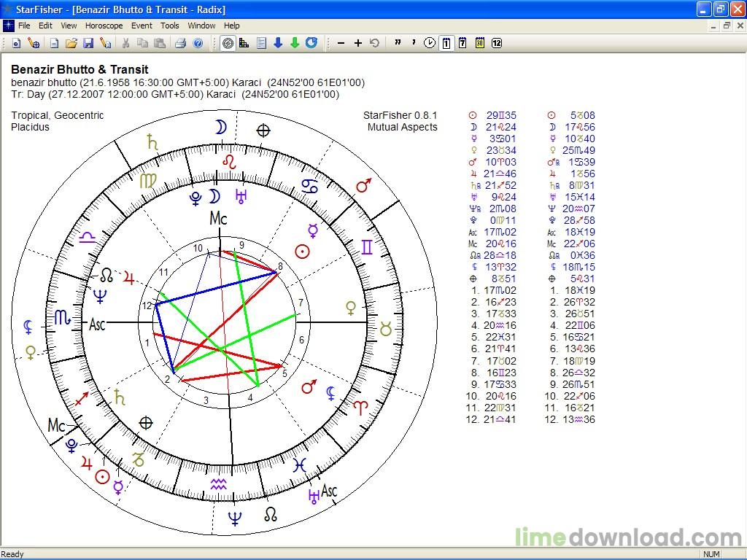Click the Print icon in toolbar
Viewport: 747px width, 560px height.
(180, 43)
